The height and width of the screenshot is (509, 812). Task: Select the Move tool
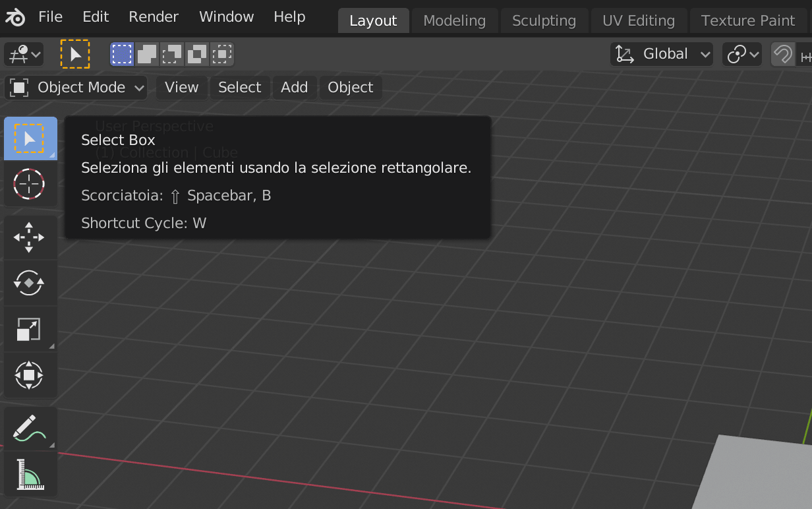pyautogui.click(x=29, y=237)
